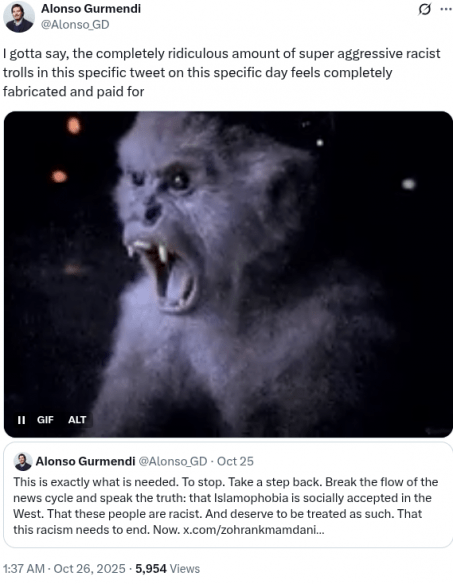Click the main author name Alonso Gurmendi
This screenshot has height=584, width=453.
pyautogui.click(x=91, y=8)
